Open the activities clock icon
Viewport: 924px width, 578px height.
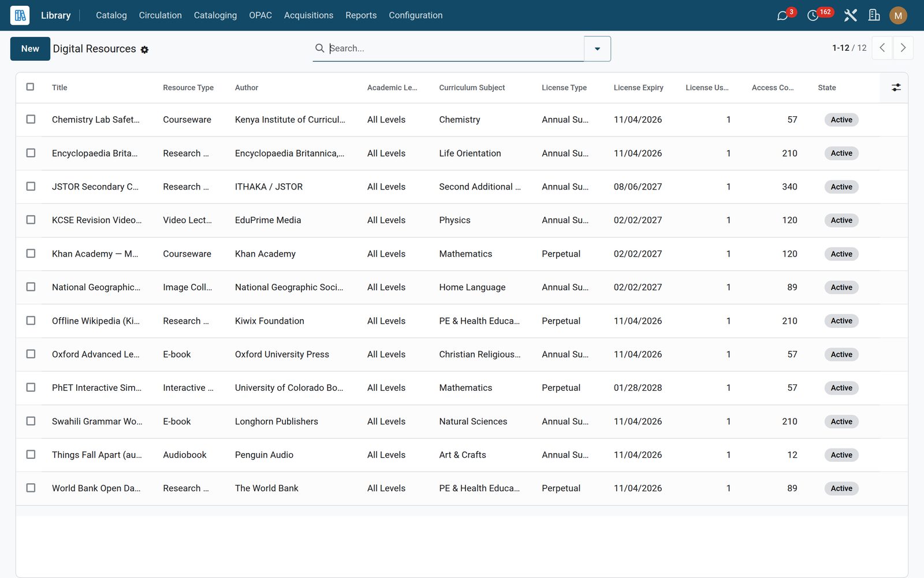(813, 16)
